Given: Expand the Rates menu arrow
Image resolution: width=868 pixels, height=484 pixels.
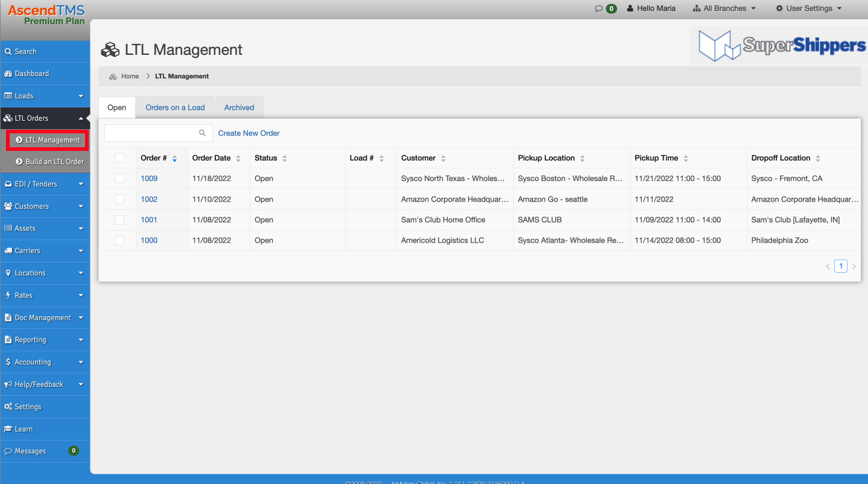Looking at the screenshot, I should [x=81, y=296].
